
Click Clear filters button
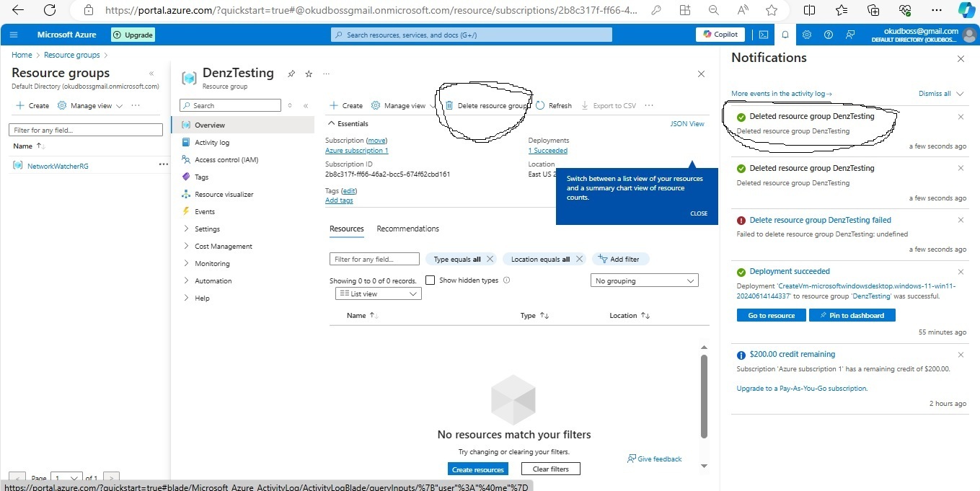coord(551,469)
